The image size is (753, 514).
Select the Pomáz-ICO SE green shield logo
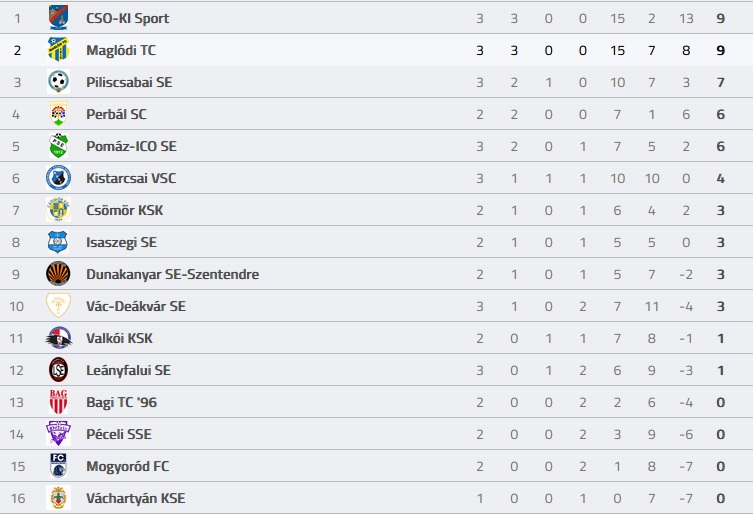coord(58,146)
